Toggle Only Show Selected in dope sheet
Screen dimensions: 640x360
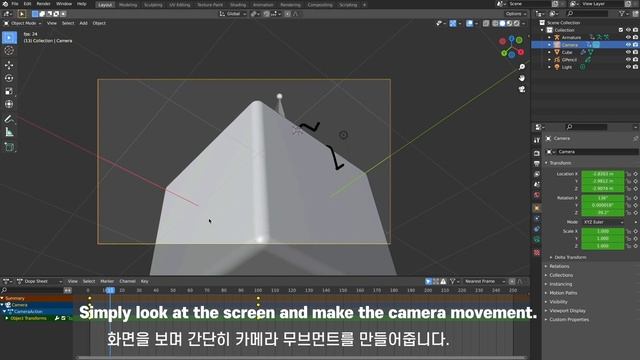click(428, 282)
